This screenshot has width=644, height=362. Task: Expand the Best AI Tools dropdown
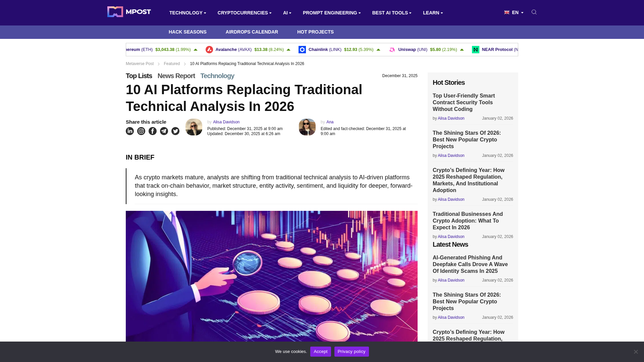tap(391, 13)
